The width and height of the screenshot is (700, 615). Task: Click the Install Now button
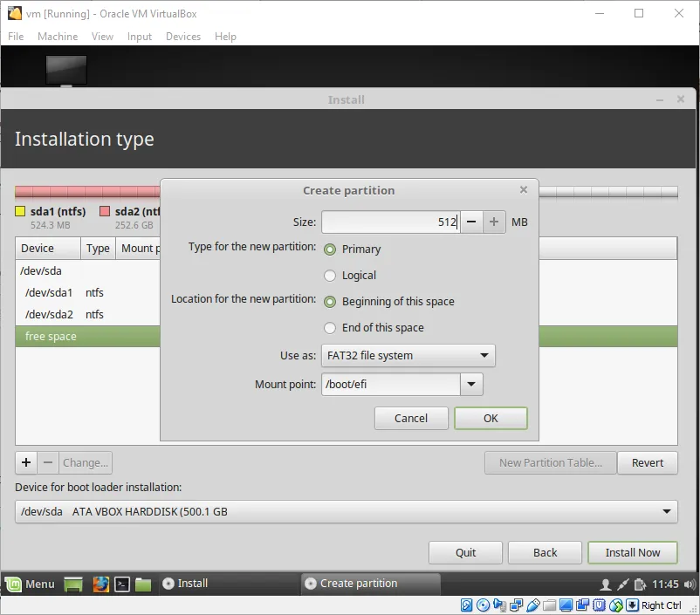[632, 552]
